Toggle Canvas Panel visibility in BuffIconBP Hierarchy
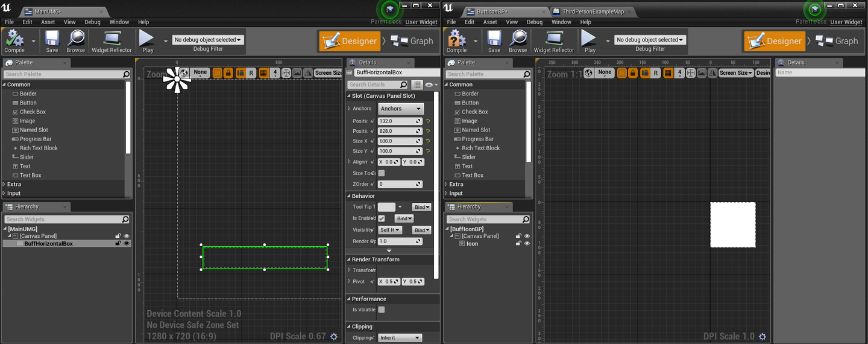Viewport: 868px width, 344px height. (526, 236)
